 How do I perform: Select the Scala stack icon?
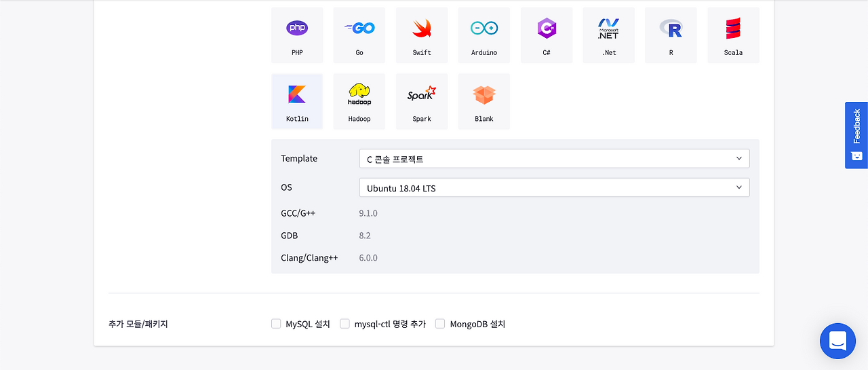[x=734, y=35]
